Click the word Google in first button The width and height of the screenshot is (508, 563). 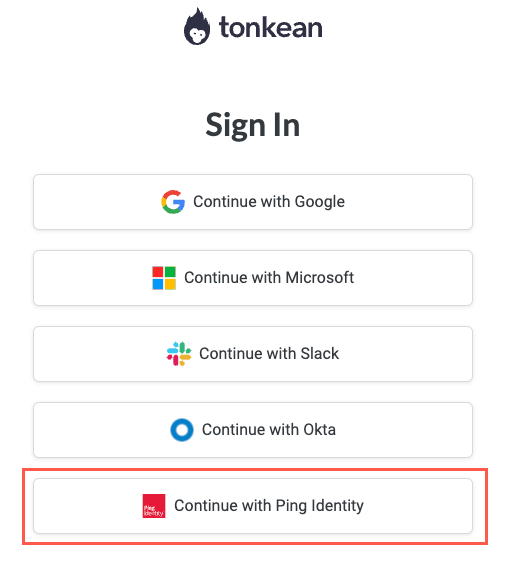pyautogui.click(x=320, y=202)
